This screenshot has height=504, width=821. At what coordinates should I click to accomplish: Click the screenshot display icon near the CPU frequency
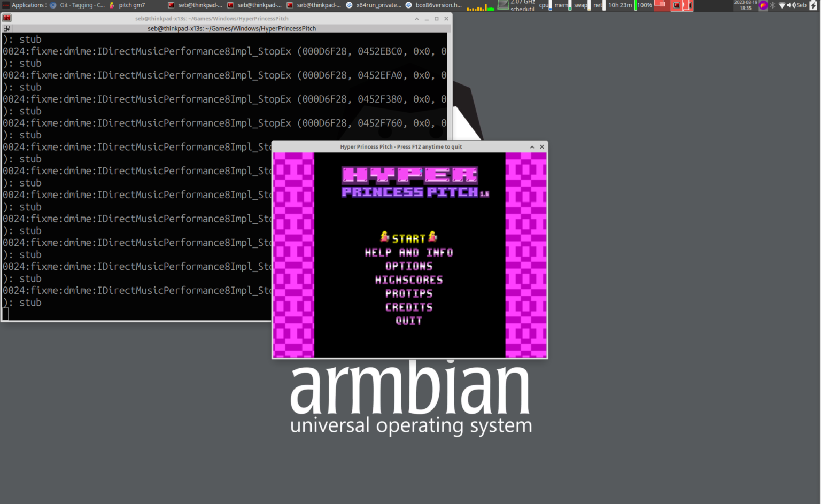[503, 5]
